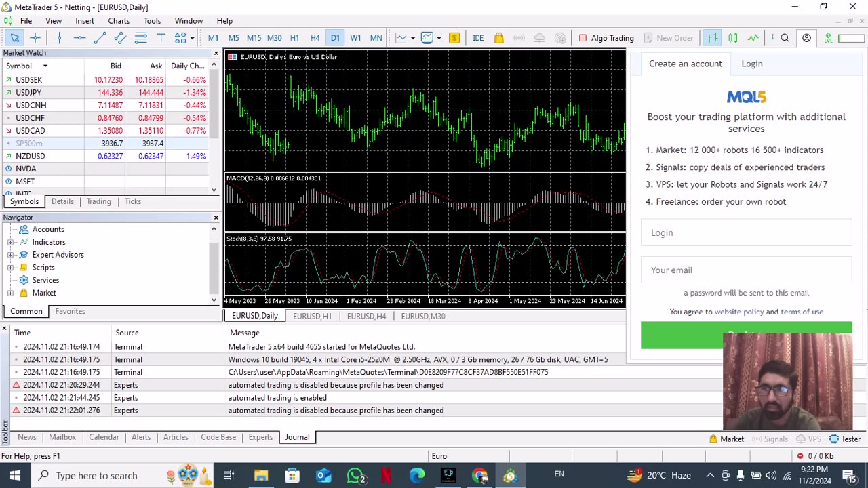This screenshot has width=868, height=488.
Task: Open File Explorer from taskbar
Action: click(x=261, y=475)
